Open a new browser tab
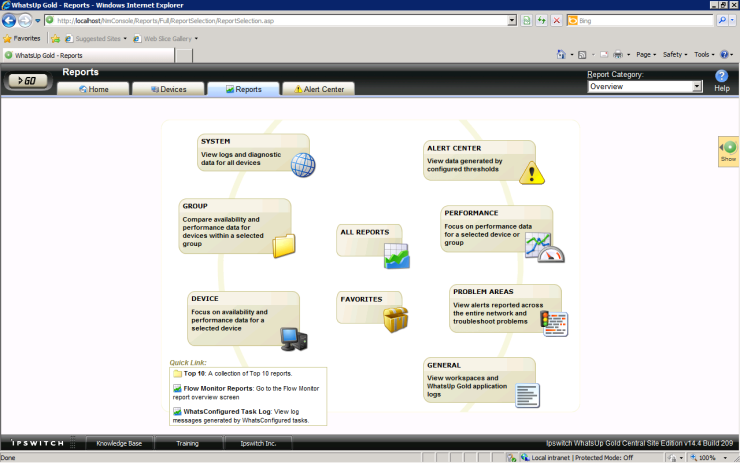Image resolution: width=740 pixels, height=463 pixels. [184, 56]
